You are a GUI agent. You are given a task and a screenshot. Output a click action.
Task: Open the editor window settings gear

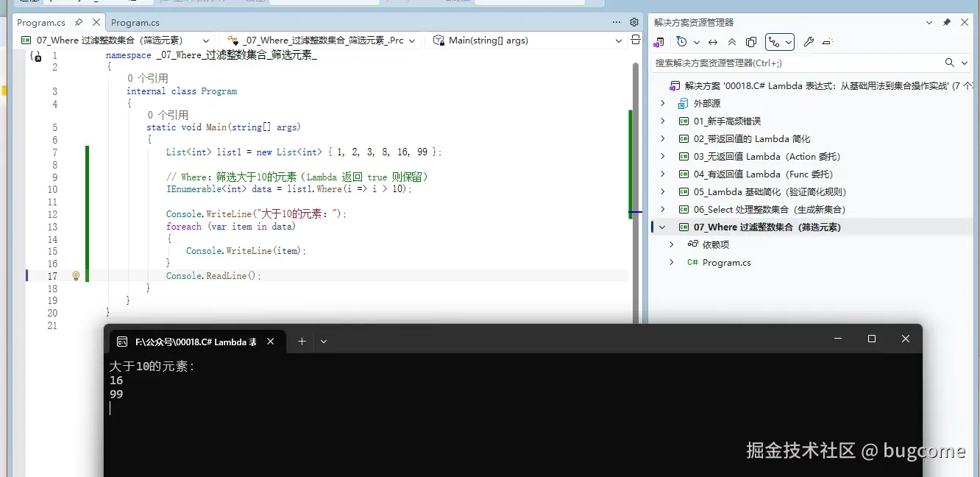(634, 23)
